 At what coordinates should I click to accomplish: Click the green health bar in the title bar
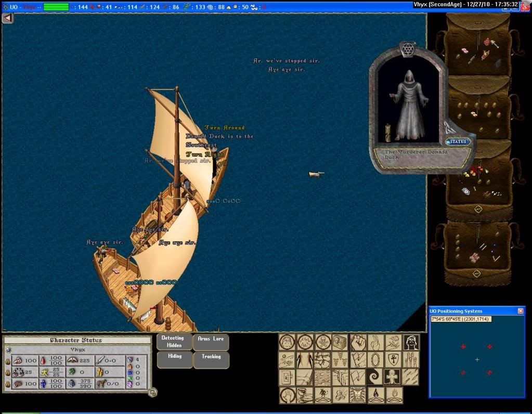pos(56,7)
